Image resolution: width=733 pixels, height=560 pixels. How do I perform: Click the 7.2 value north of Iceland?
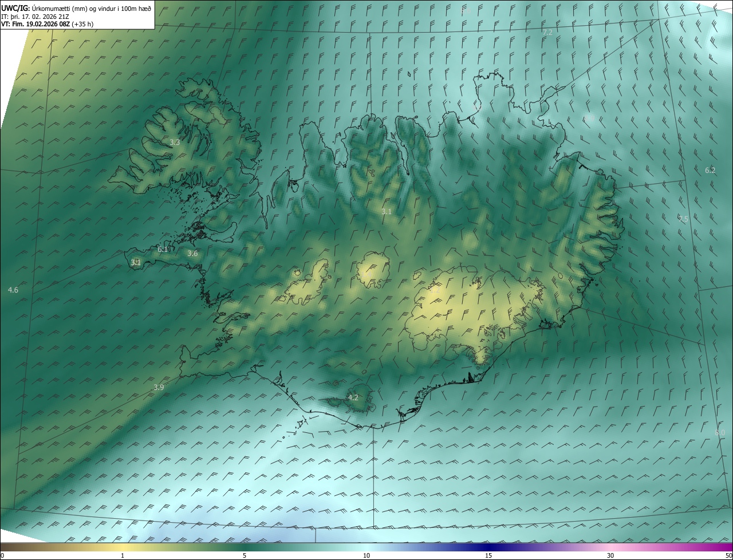(547, 32)
